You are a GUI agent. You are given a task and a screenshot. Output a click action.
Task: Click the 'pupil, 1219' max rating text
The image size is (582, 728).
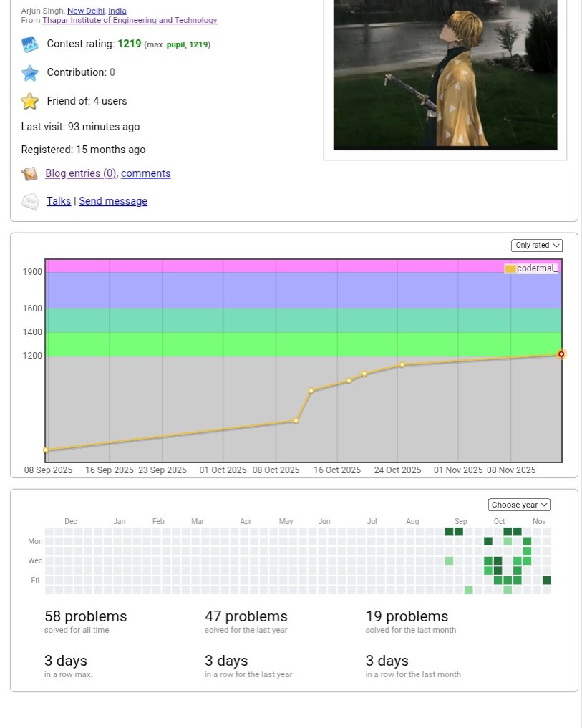pos(187,44)
